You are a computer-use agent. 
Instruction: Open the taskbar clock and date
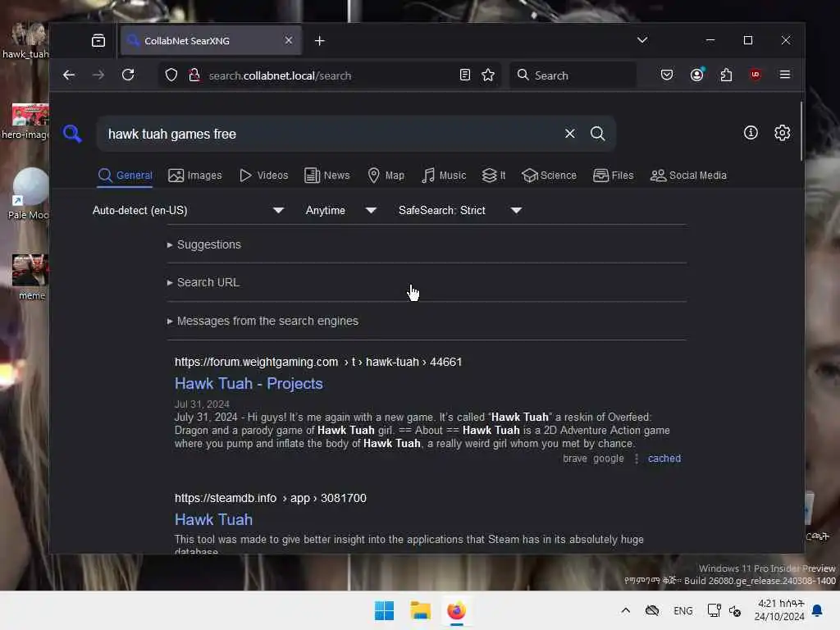(779, 610)
